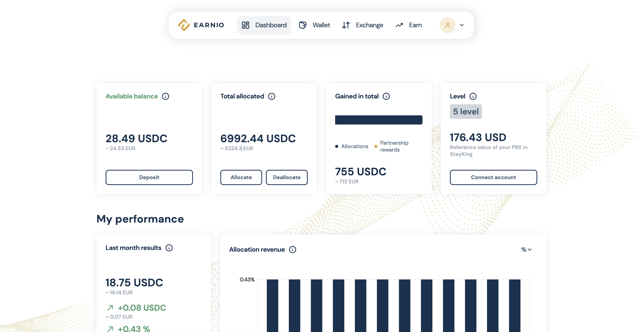The width and height of the screenshot is (644, 332).
Task: Show info for Allocation revenue
Action: tap(293, 250)
